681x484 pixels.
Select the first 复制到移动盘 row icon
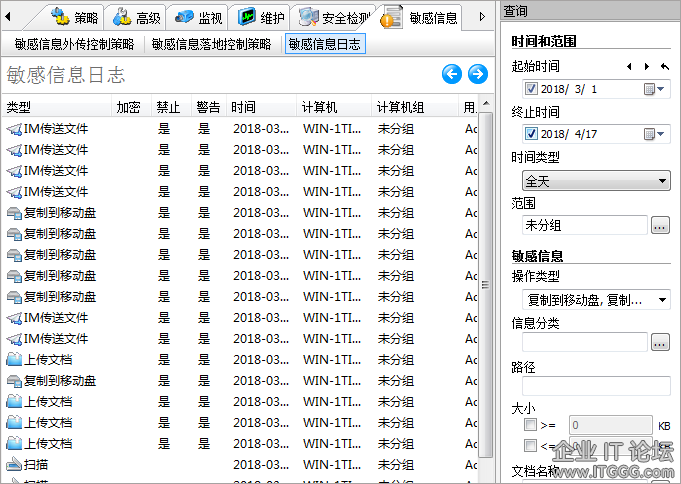tap(14, 213)
